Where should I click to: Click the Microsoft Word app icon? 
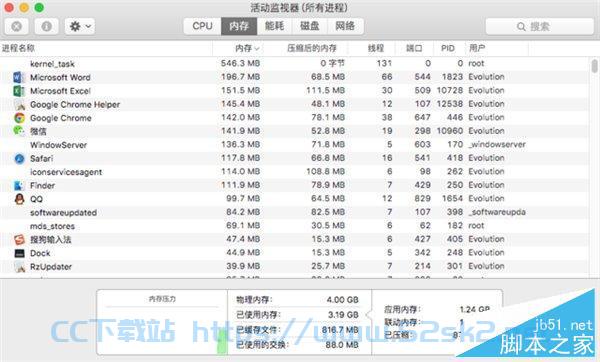[19, 77]
